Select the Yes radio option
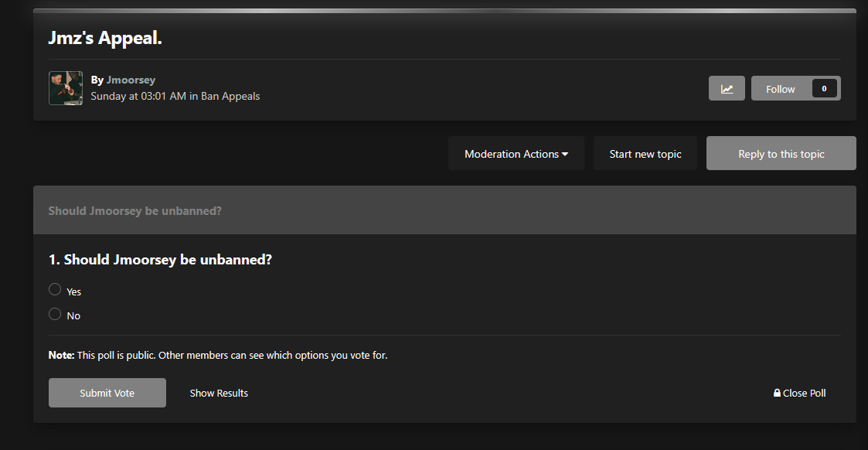 click(x=55, y=289)
